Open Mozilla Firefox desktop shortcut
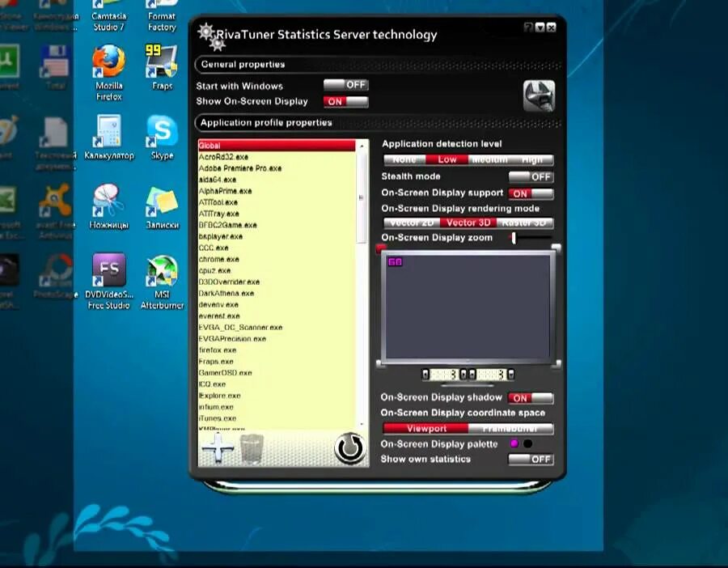The height and width of the screenshot is (568, 728). [108, 73]
